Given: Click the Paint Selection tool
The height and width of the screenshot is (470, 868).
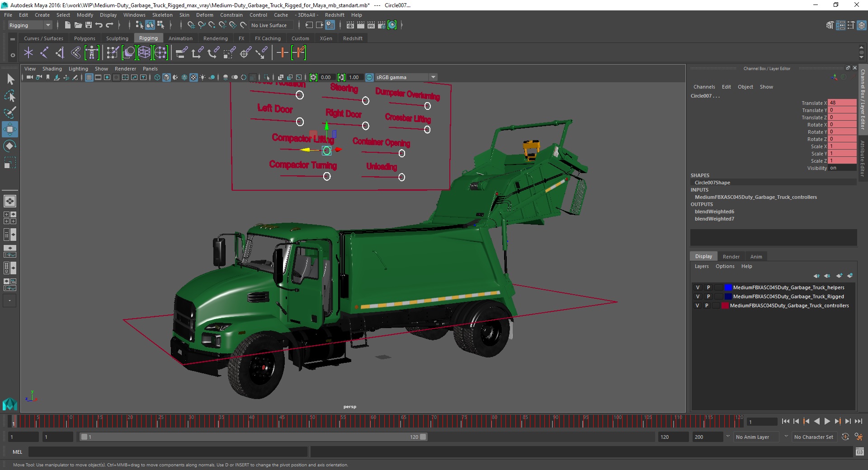Looking at the screenshot, I should coord(10,113).
